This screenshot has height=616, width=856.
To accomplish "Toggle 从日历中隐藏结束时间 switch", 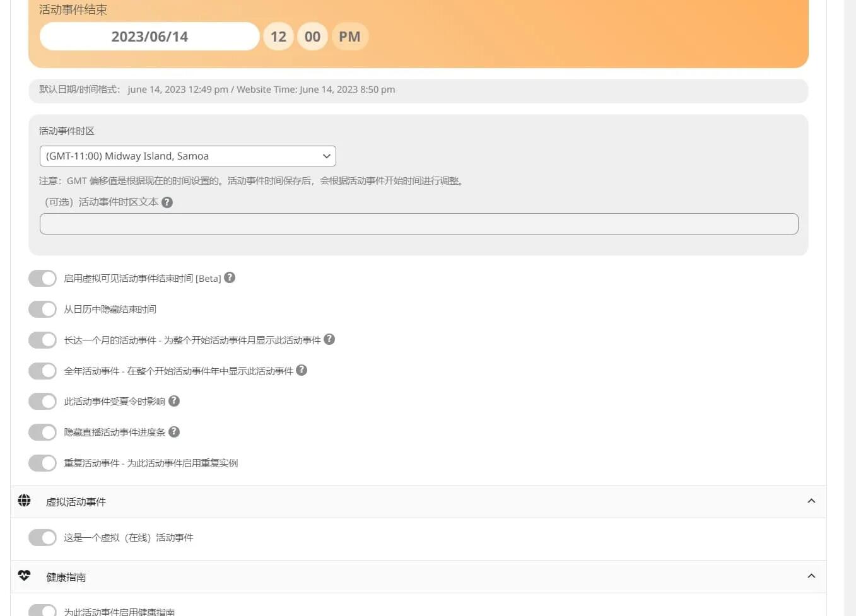I will (x=42, y=309).
